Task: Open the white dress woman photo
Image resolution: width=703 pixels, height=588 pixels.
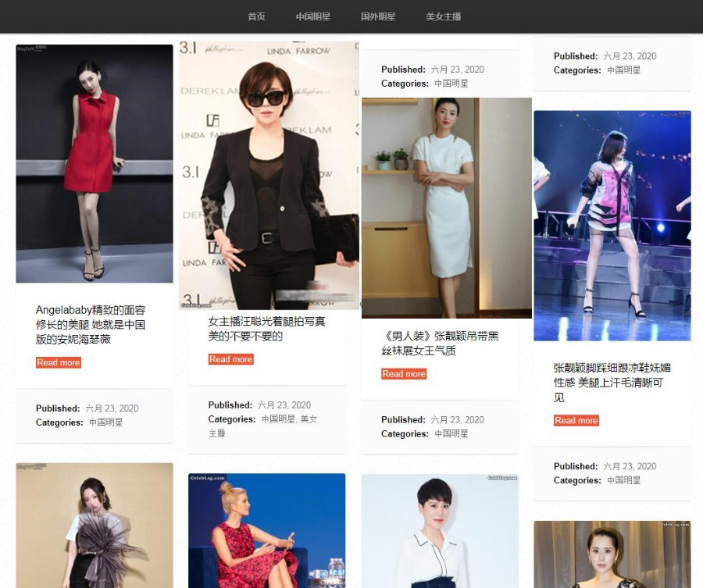Action: tap(447, 208)
